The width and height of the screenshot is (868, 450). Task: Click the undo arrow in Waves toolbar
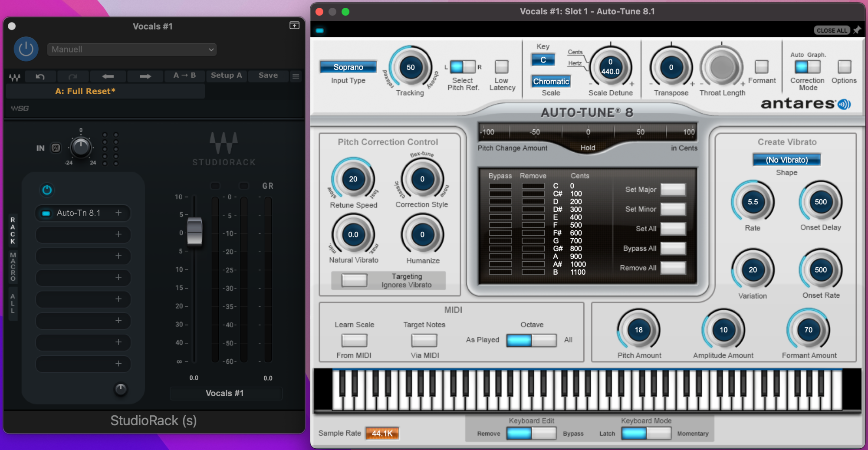click(40, 76)
